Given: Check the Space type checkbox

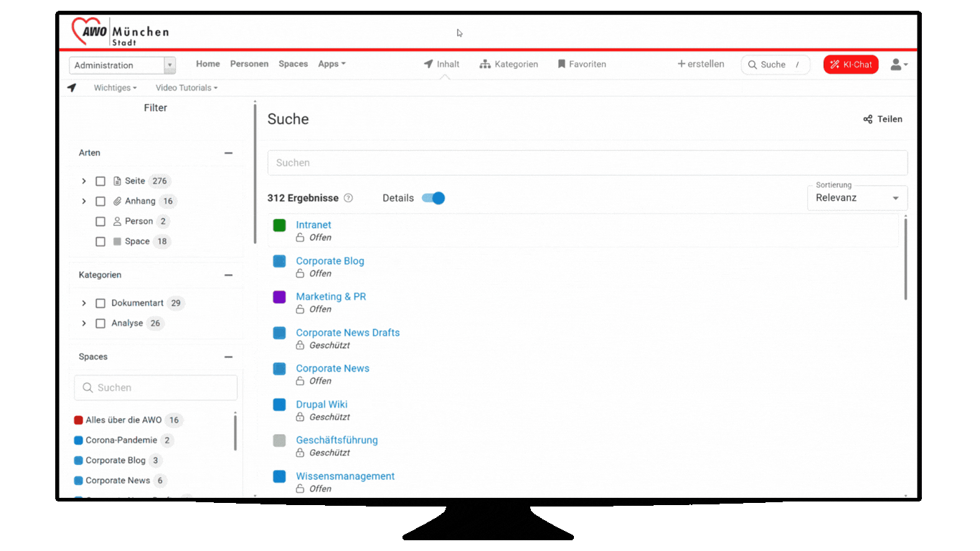Looking at the screenshot, I should click(x=100, y=242).
